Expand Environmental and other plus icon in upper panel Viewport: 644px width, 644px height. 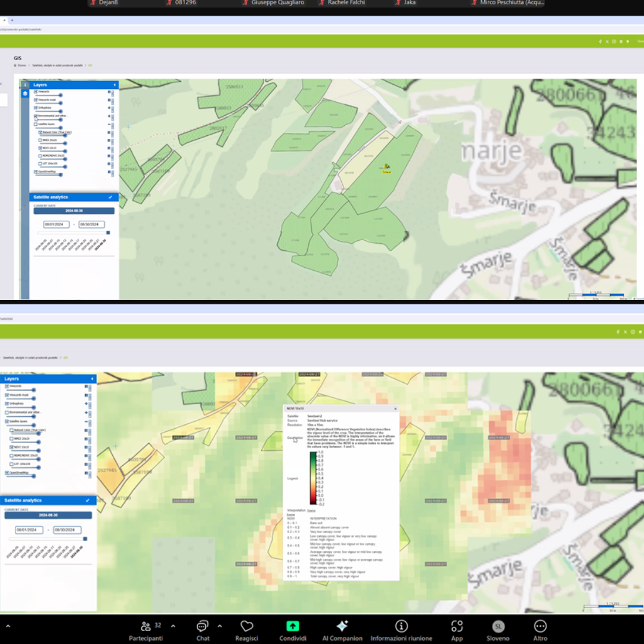pyautogui.click(x=109, y=116)
